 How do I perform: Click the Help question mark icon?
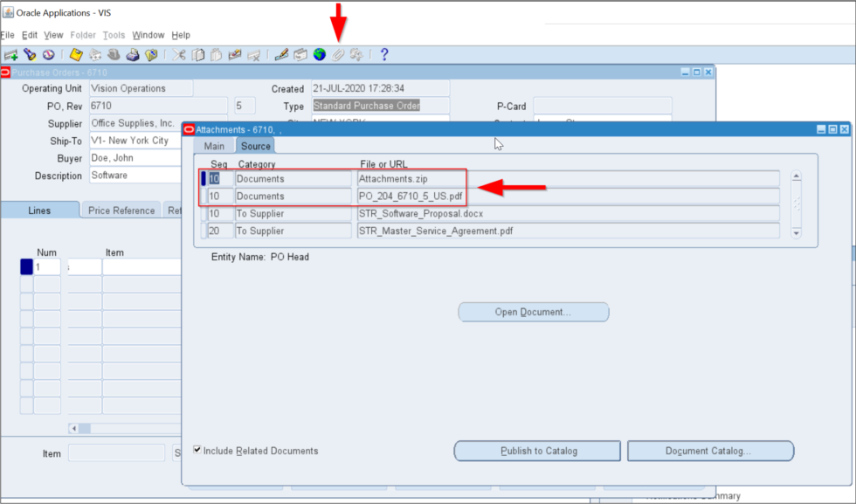[384, 54]
